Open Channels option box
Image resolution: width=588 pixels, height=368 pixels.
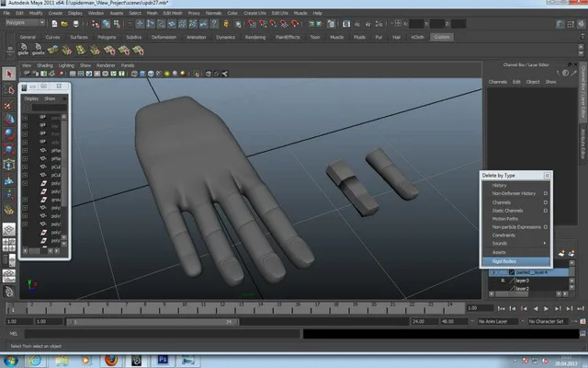click(x=546, y=202)
